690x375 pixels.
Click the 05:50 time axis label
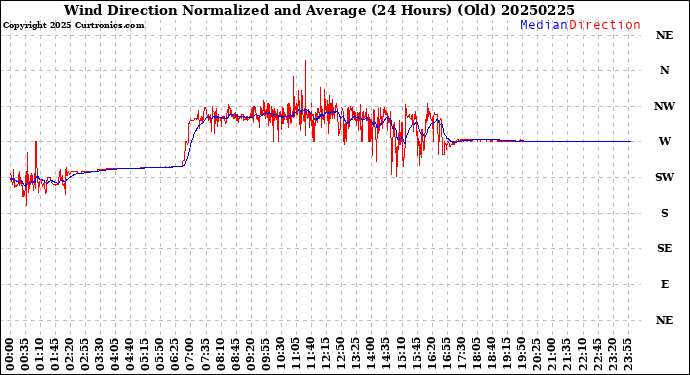(x=160, y=354)
